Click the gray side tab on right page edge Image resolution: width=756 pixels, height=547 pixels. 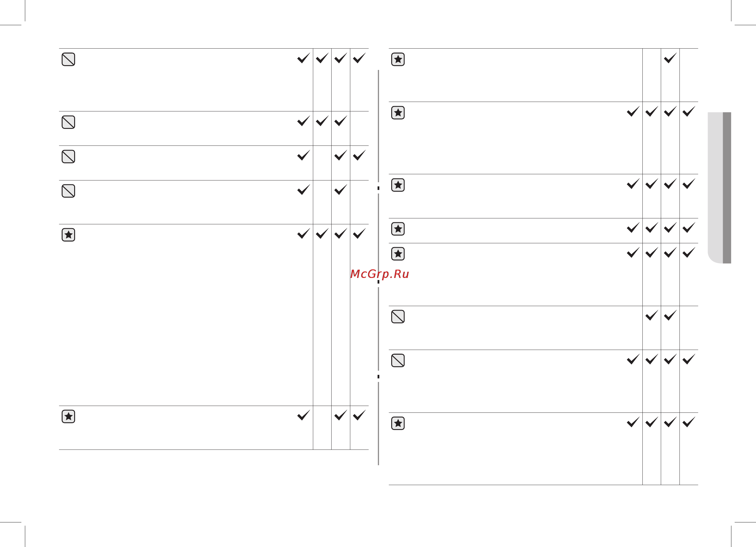[719, 188]
